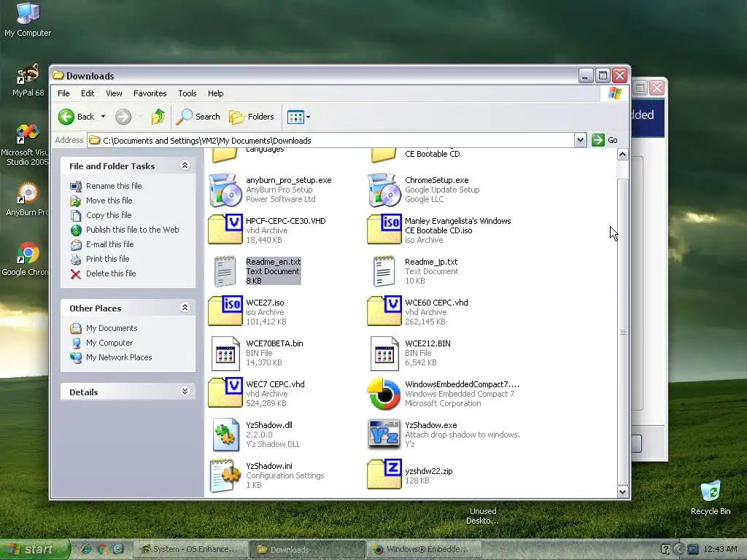
Task: Open the Favorites menu
Action: pyautogui.click(x=150, y=93)
